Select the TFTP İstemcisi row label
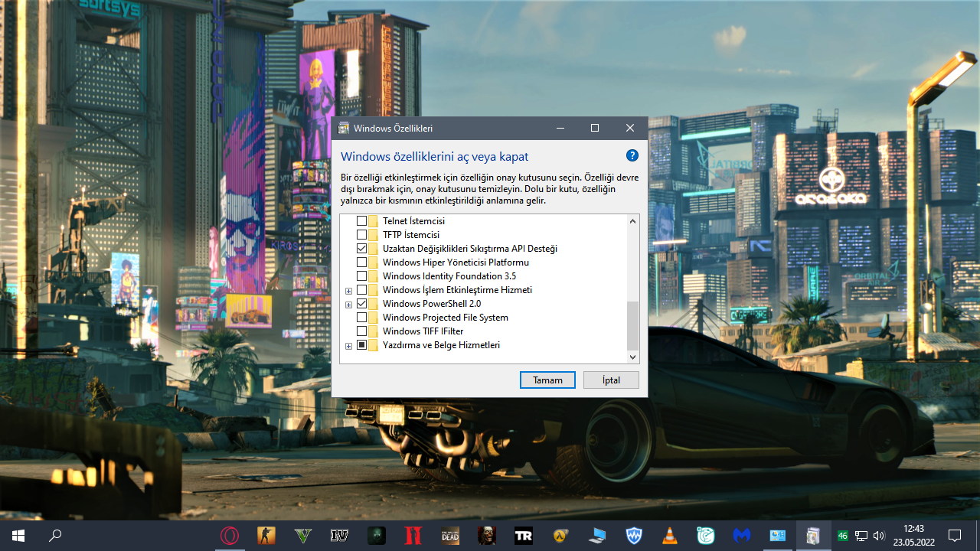 tap(411, 235)
